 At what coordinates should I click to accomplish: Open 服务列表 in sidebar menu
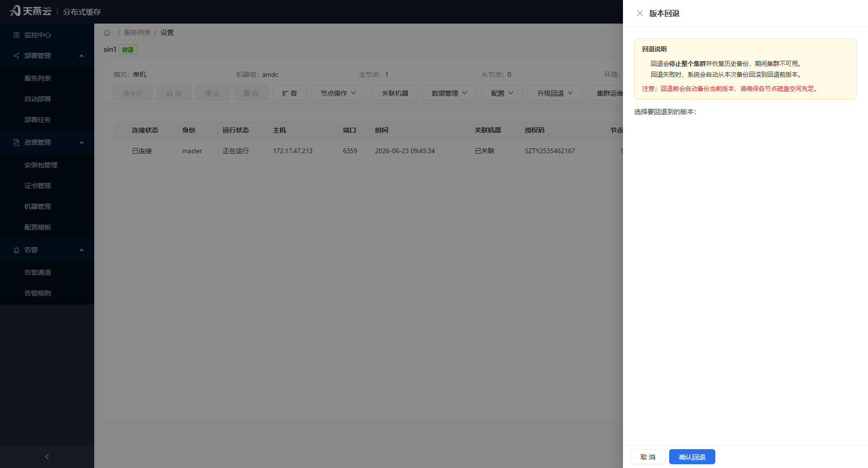click(38, 78)
